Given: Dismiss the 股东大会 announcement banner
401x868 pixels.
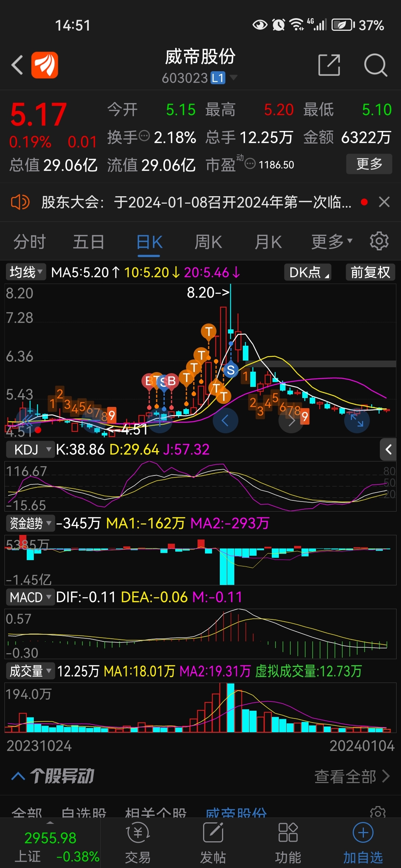Looking at the screenshot, I should click(384, 202).
